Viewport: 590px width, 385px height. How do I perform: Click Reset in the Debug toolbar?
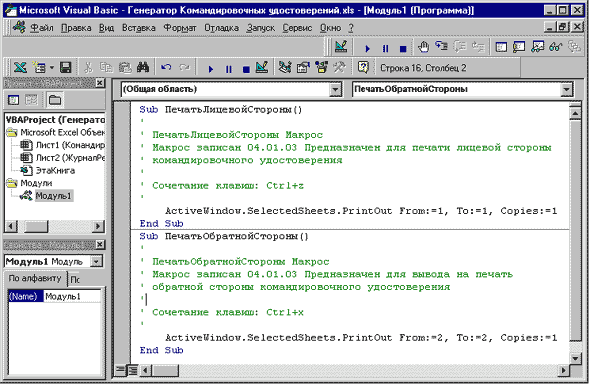pyautogui.click(x=403, y=49)
